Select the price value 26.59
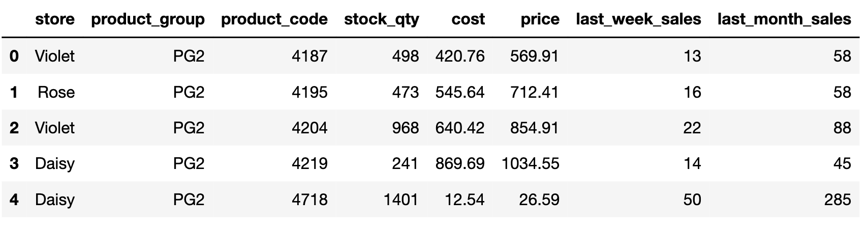This screenshot has height=226, width=868. [539, 200]
